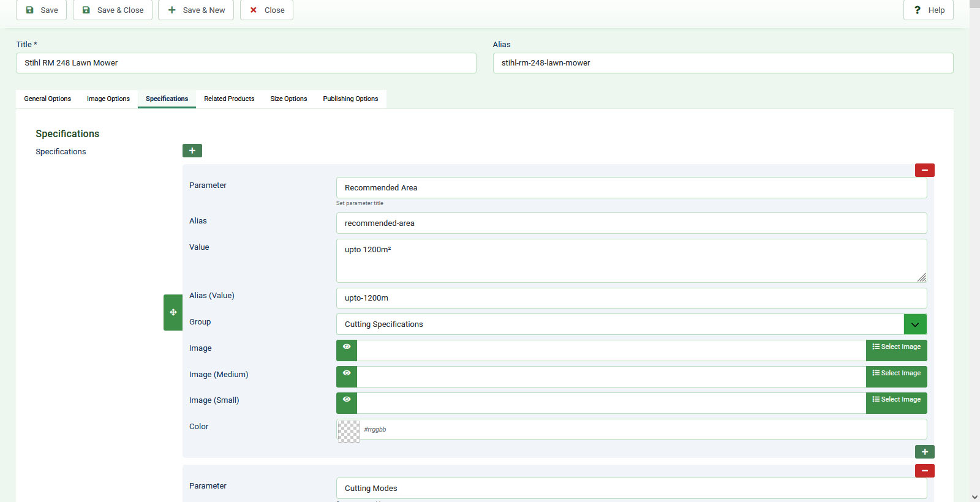Viewport: 980px width, 502px height.
Task: Click the empty Image path field
Action: point(611,350)
